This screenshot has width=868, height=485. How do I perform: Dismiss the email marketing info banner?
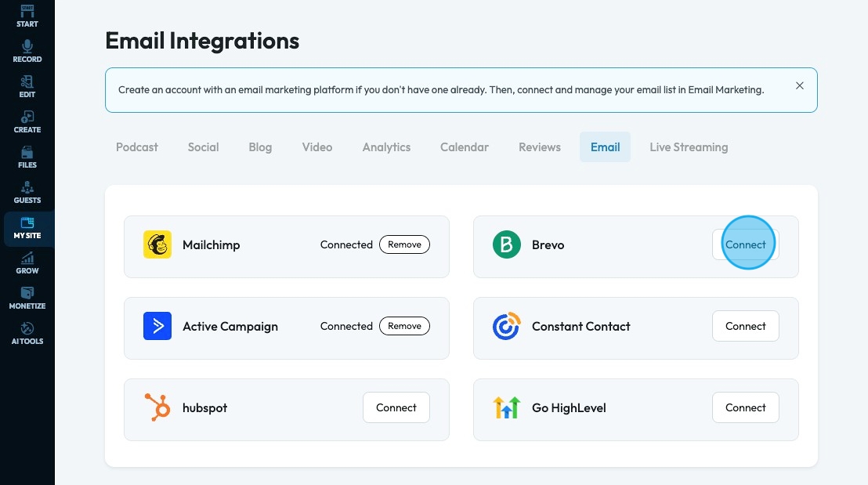click(800, 86)
